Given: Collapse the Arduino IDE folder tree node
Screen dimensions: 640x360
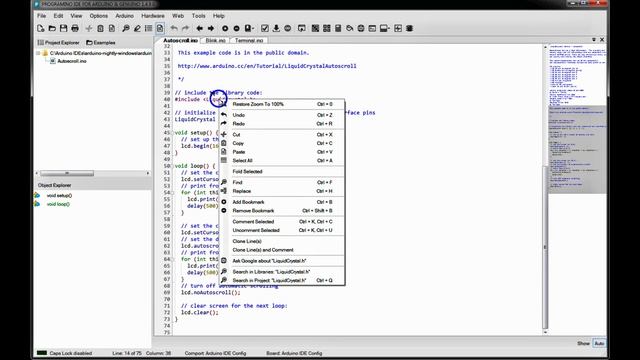Looking at the screenshot, I should pos(38,53).
